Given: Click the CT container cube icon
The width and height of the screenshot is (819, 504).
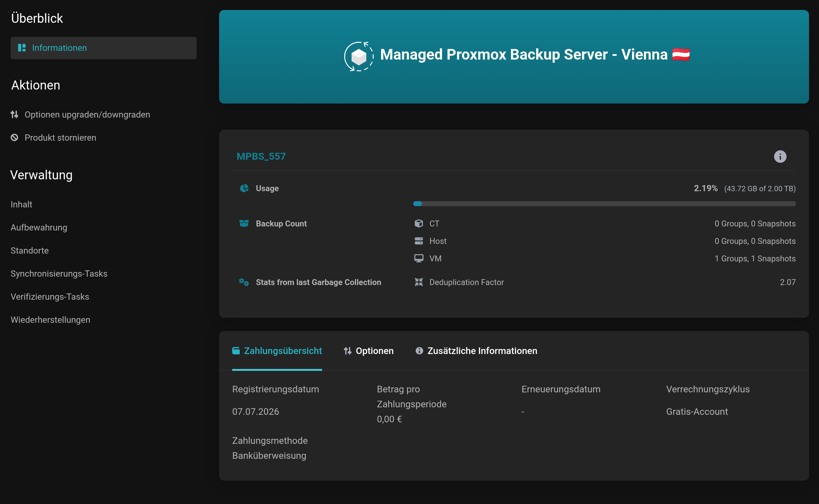Looking at the screenshot, I should click(x=419, y=223).
